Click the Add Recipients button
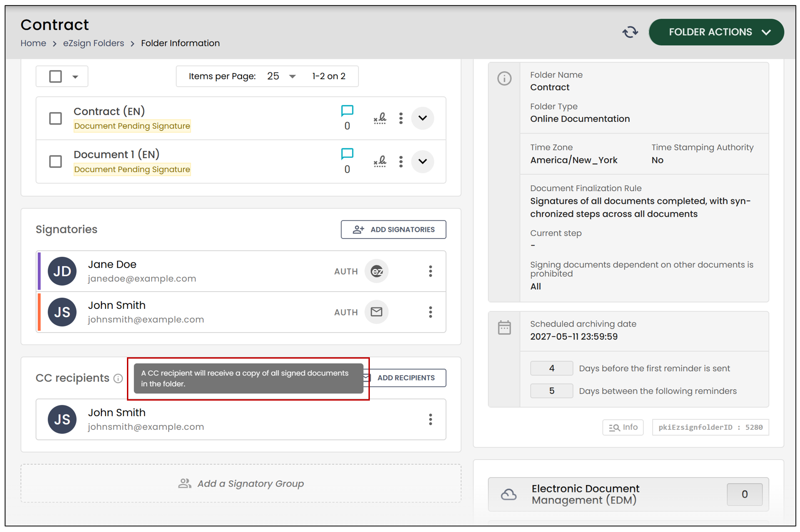This screenshot has width=800, height=532. pyautogui.click(x=405, y=378)
